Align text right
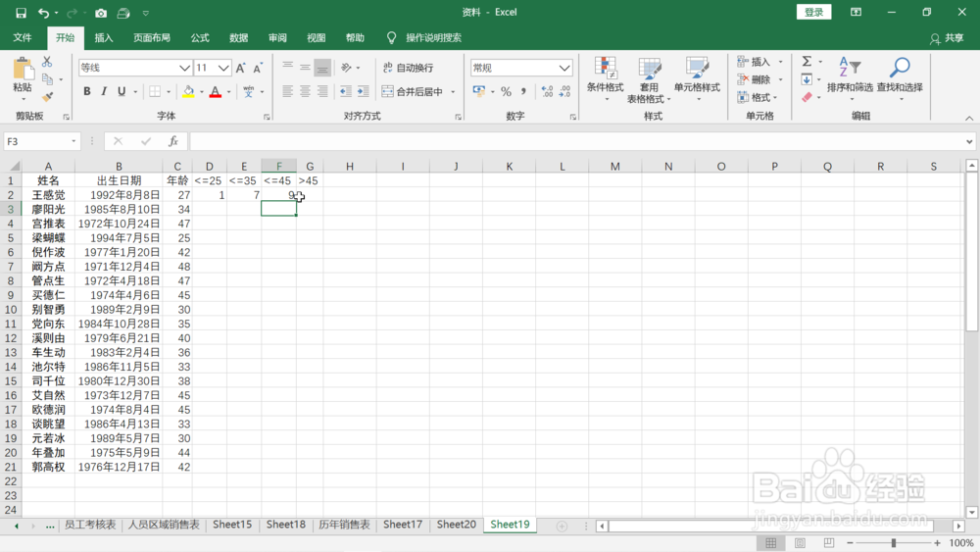This screenshot has width=980, height=552. (322, 92)
